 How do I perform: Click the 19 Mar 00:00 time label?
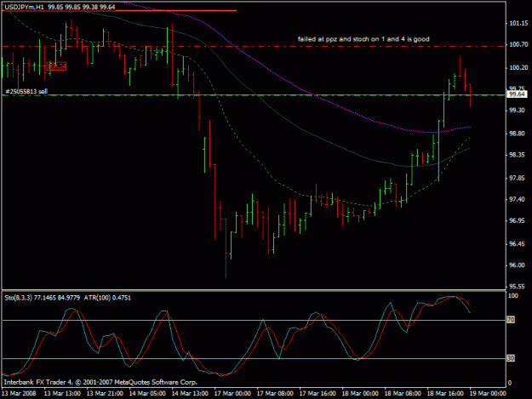(488, 394)
